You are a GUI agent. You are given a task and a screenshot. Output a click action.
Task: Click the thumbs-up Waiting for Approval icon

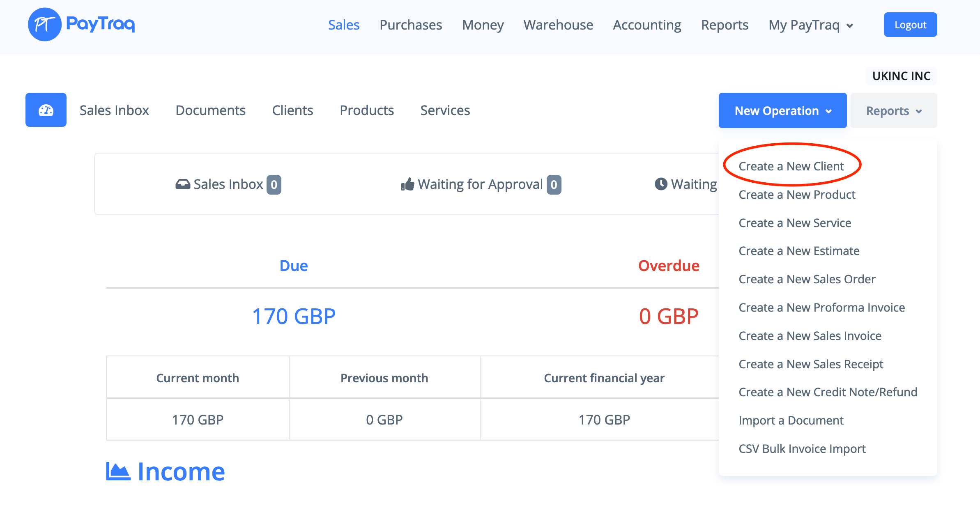pos(407,184)
